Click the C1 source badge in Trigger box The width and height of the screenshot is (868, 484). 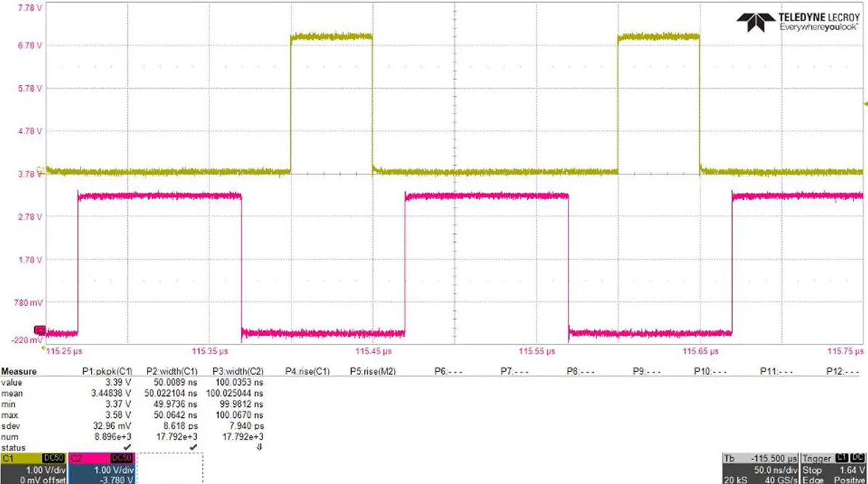(x=843, y=459)
